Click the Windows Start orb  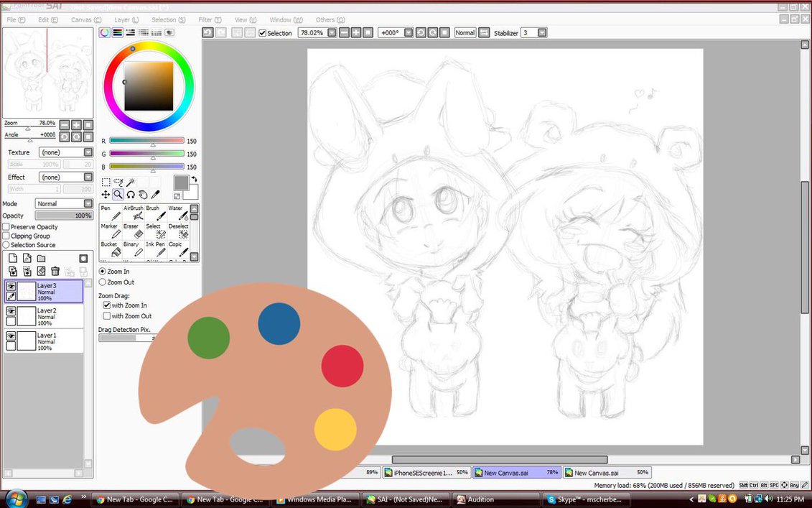16,499
